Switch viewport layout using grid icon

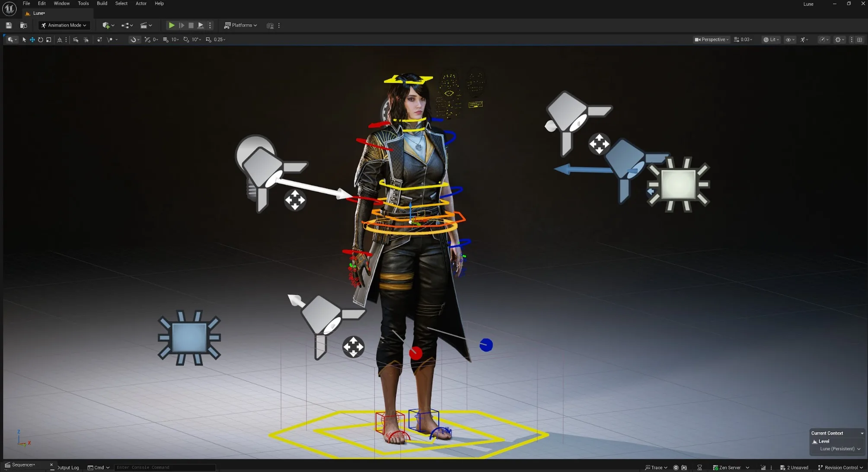tap(860, 40)
